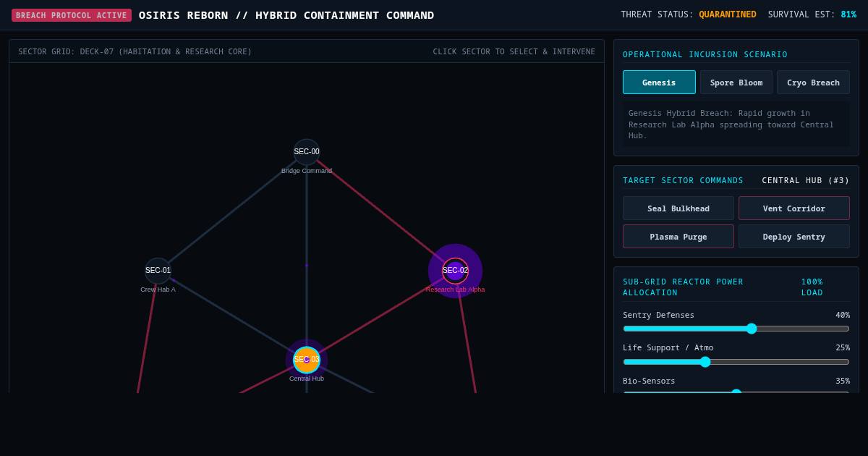Select the SEC-03 Central Hub node

pyautogui.click(x=307, y=360)
